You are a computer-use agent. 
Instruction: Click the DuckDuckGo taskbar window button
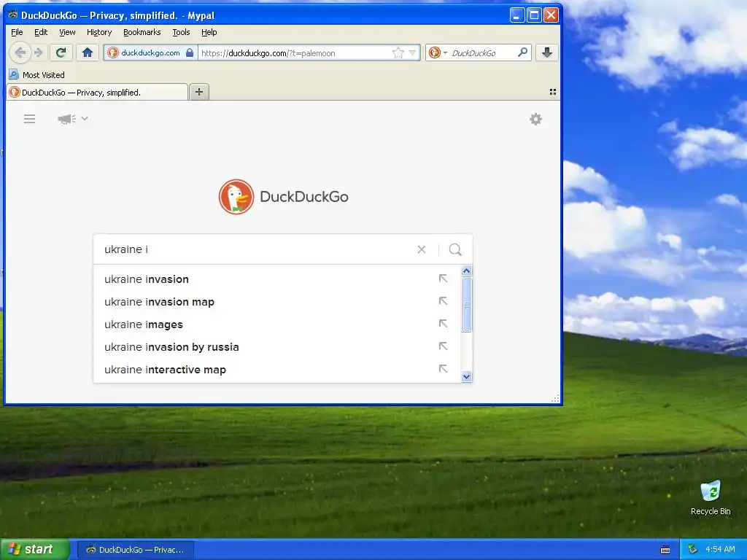[135, 550]
